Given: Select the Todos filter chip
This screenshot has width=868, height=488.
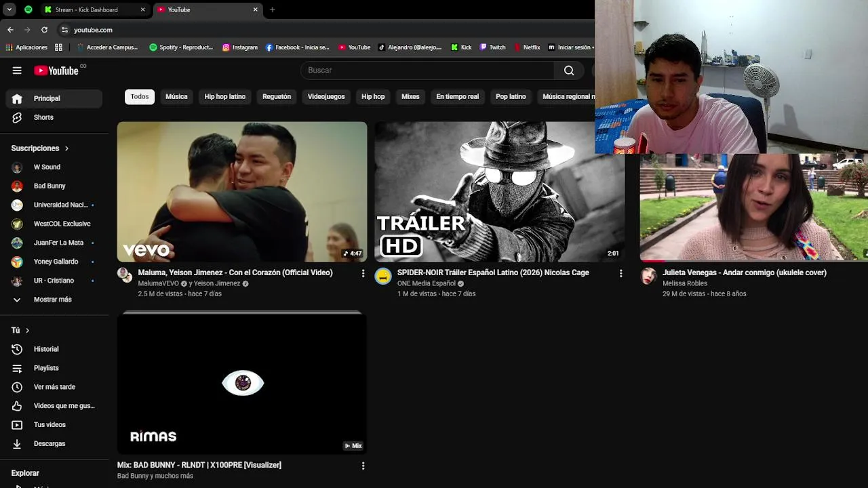Looking at the screenshot, I should [140, 97].
